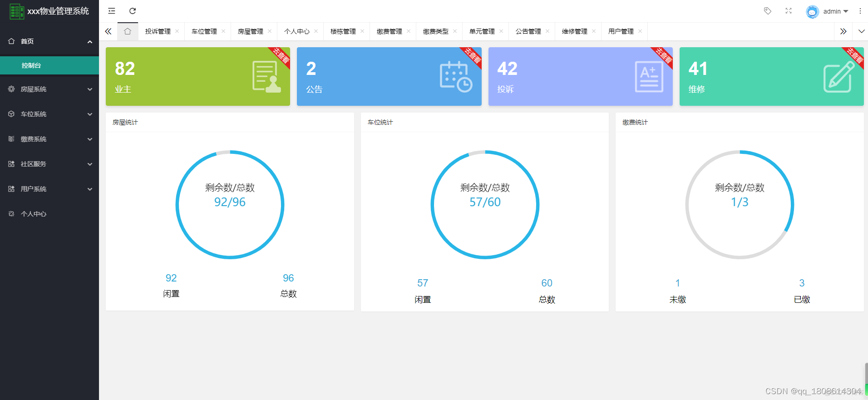The image size is (868, 400).
Task: Open the 业主 card showing 82
Action: (x=198, y=76)
